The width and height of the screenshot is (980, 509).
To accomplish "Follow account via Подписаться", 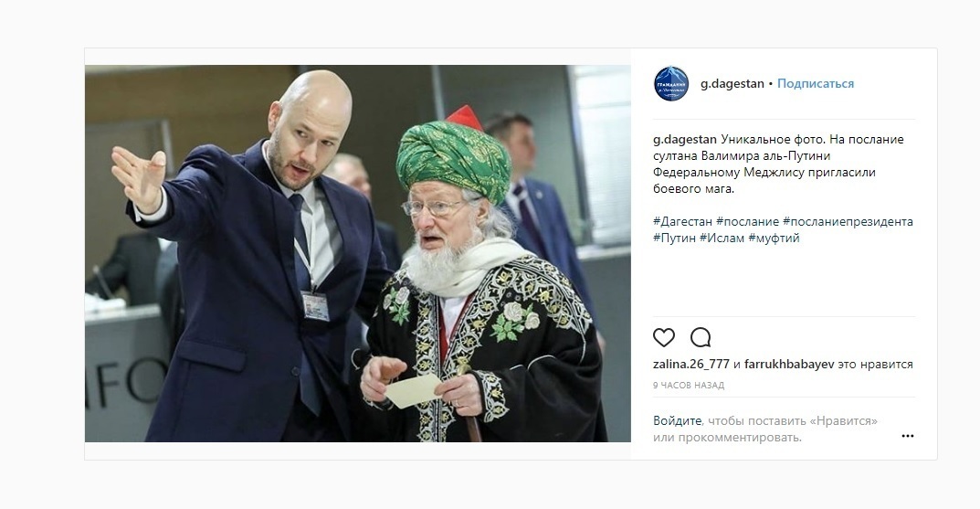I will pos(816,84).
